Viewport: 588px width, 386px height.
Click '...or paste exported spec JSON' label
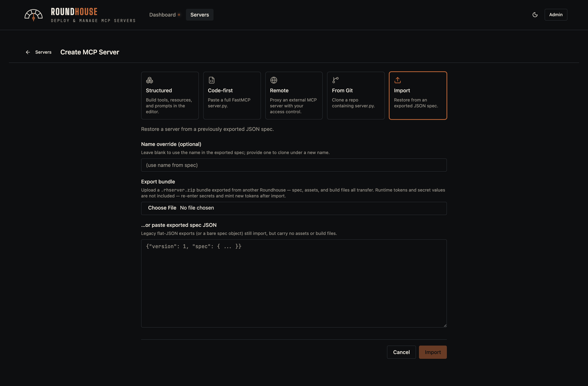pyautogui.click(x=179, y=225)
